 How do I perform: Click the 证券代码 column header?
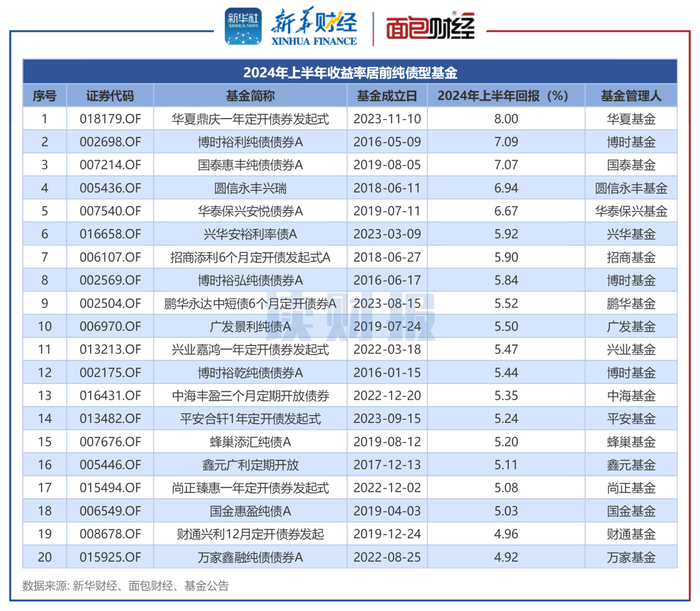click(110, 96)
